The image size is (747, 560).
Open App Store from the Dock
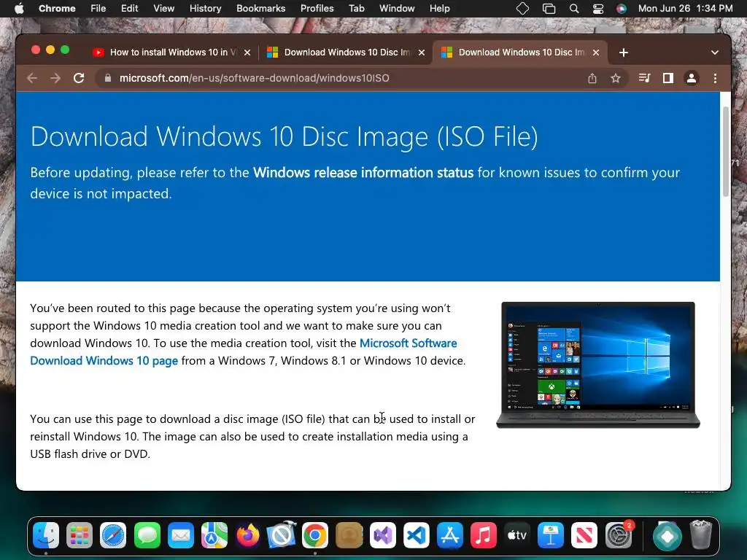449,535
